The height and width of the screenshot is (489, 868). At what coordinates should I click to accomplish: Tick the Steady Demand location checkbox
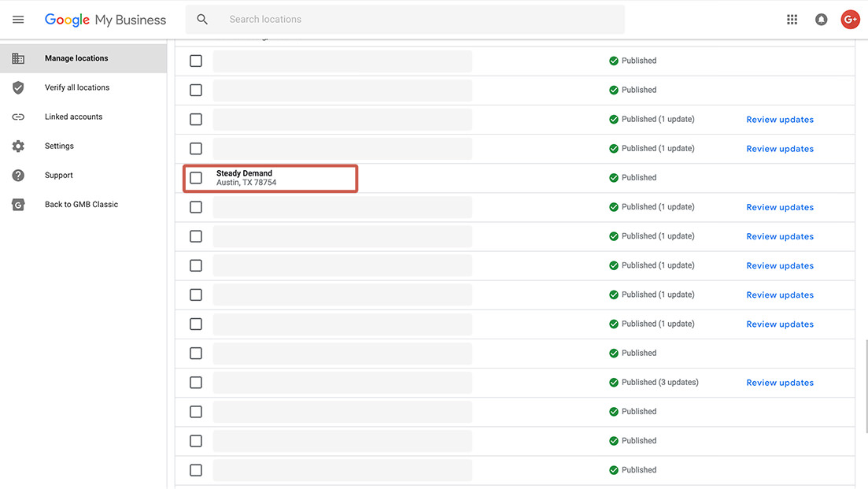tap(196, 178)
